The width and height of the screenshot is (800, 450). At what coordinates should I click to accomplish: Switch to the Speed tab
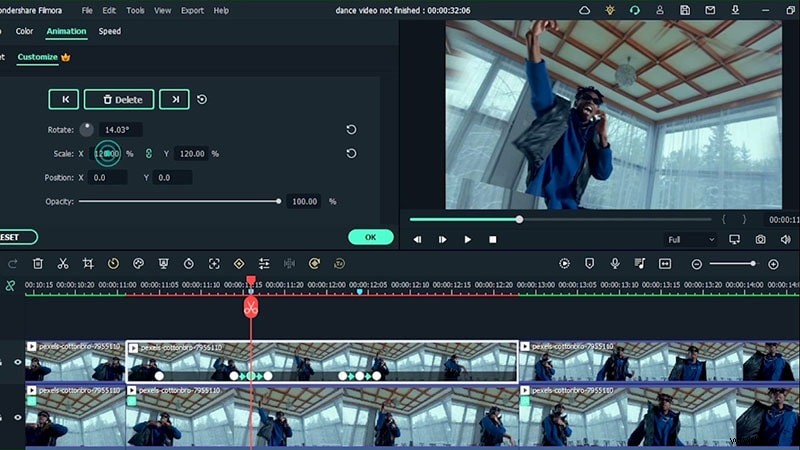(x=110, y=31)
